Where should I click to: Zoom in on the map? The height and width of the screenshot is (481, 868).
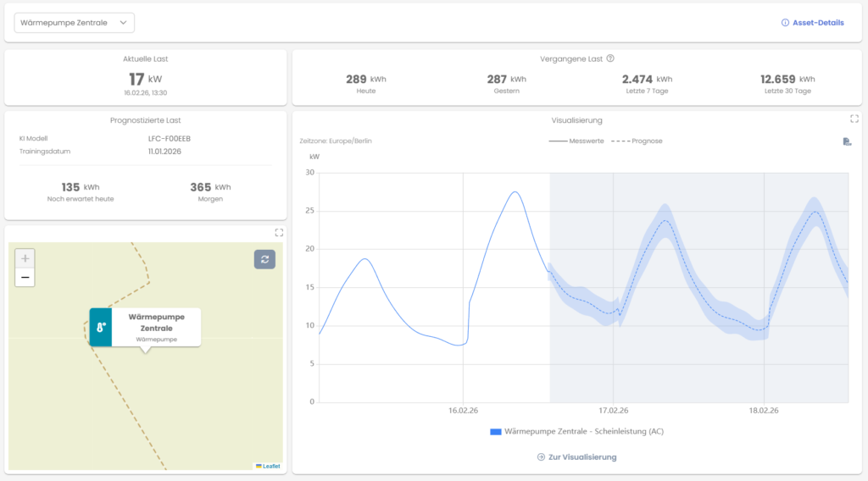[x=25, y=258]
